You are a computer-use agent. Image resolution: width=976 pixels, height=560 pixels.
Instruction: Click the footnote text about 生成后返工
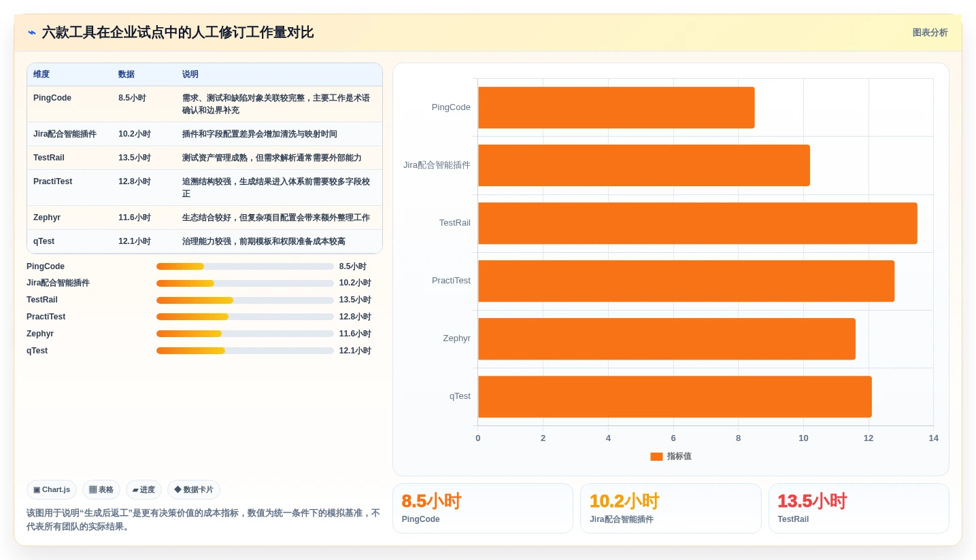coord(203,520)
